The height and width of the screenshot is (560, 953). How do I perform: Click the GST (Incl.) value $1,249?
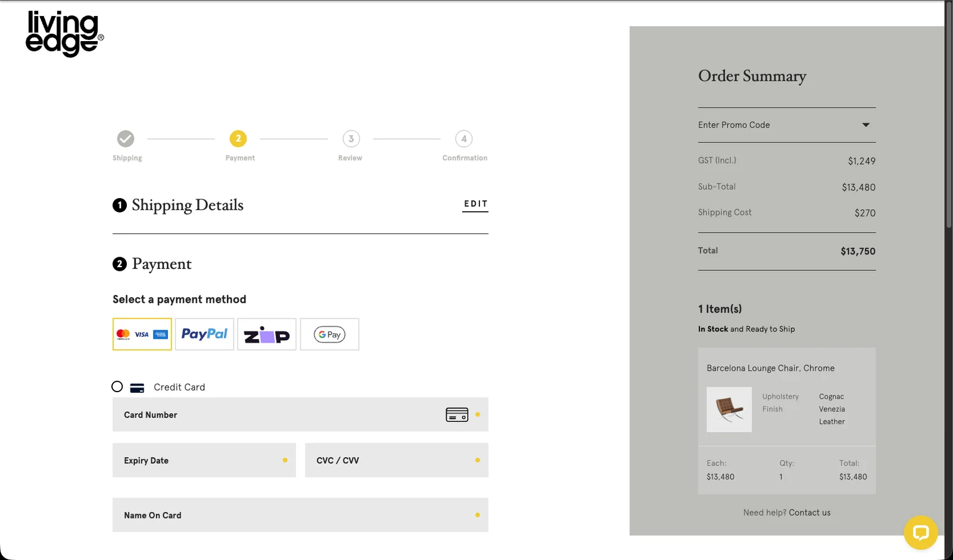tap(862, 161)
